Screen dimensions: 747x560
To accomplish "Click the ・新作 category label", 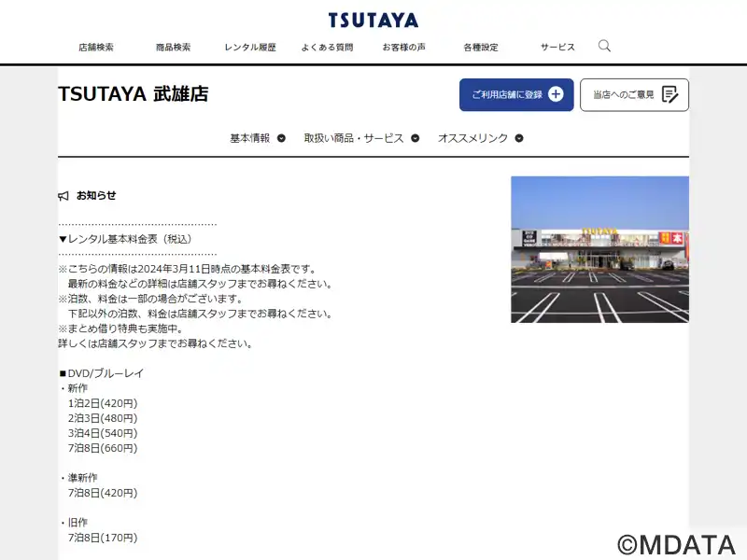I will pyautogui.click(x=74, y=388).
